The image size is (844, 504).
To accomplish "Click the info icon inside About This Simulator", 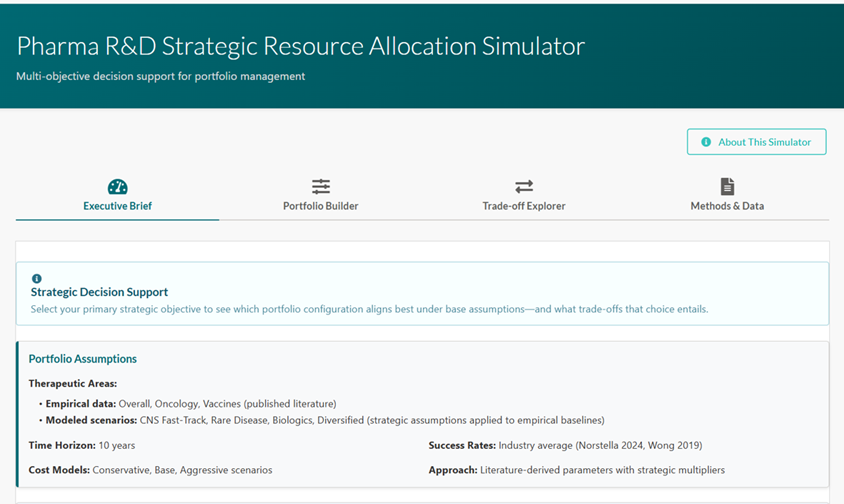I will pos(706,142).
